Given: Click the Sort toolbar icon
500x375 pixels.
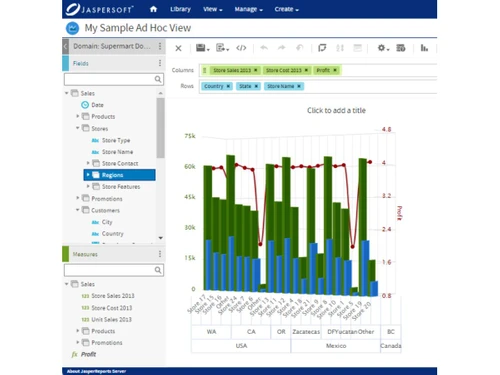Looking at the screenshot, I should (340, 48).
